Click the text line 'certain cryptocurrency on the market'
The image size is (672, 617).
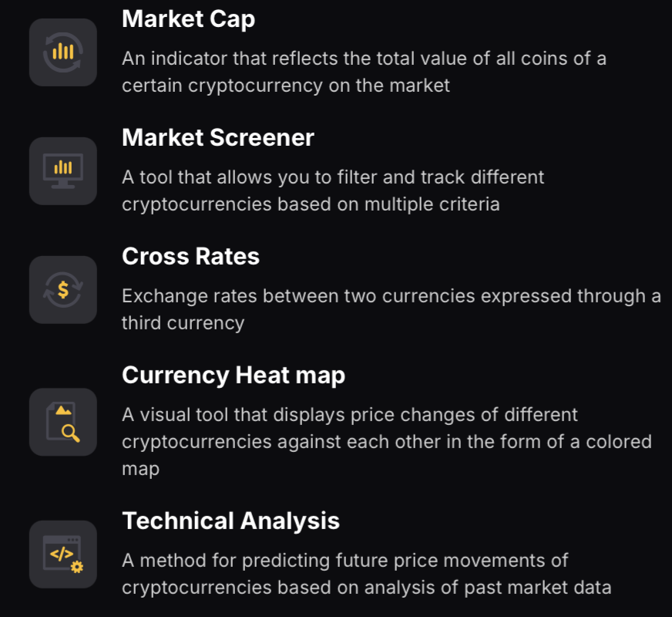[x=285, y=86]
